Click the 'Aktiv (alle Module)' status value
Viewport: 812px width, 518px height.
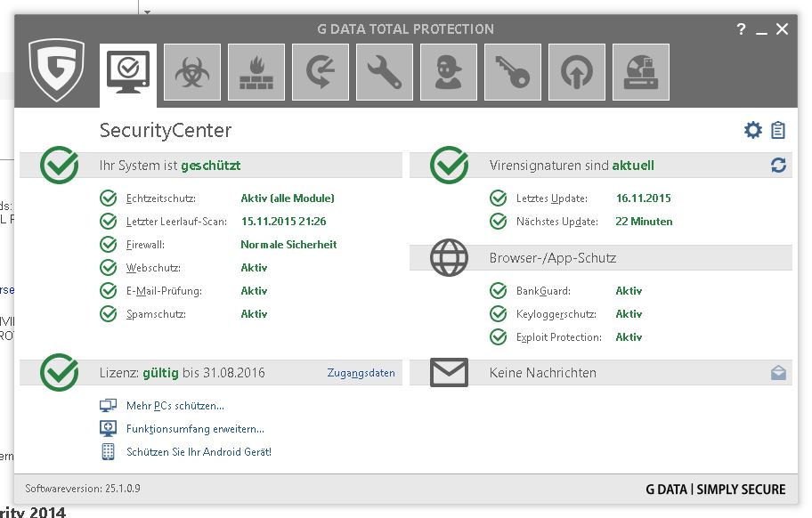pyautogui.click(x=288, y=198)
